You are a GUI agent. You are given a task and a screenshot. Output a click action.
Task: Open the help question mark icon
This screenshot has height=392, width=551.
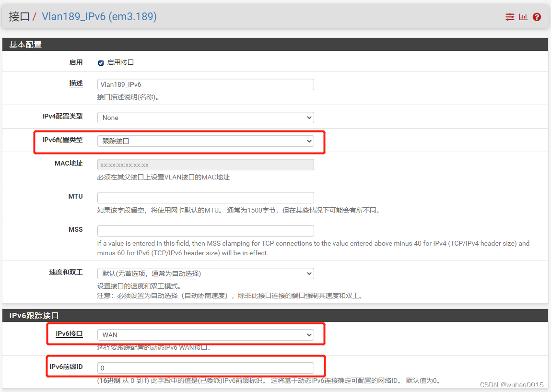coord(537,16)
